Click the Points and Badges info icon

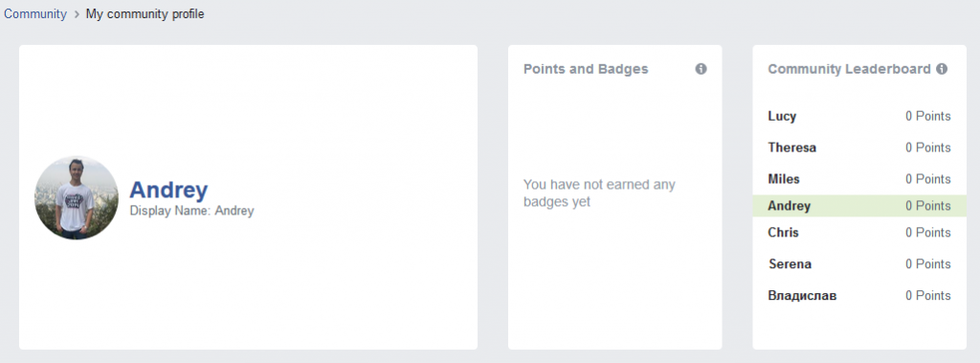point(701,69)
